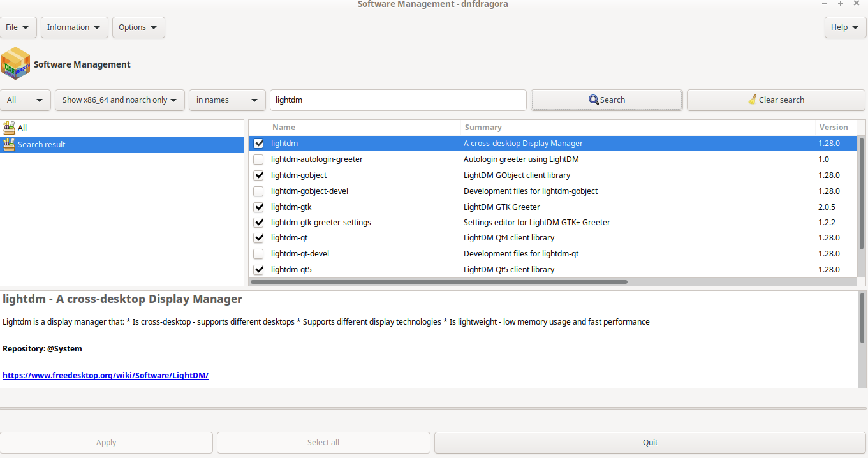The width and height of the screenshot is (868, 458).
Task: Check the lightdm-qt-devel checkbox
Action: coord(258,254)
